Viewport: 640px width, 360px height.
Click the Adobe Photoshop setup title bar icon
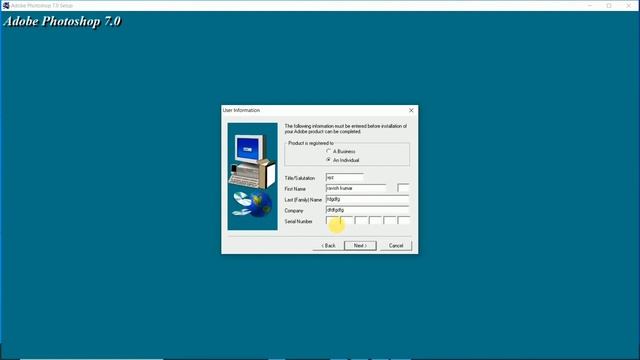[x=6, y=6]
